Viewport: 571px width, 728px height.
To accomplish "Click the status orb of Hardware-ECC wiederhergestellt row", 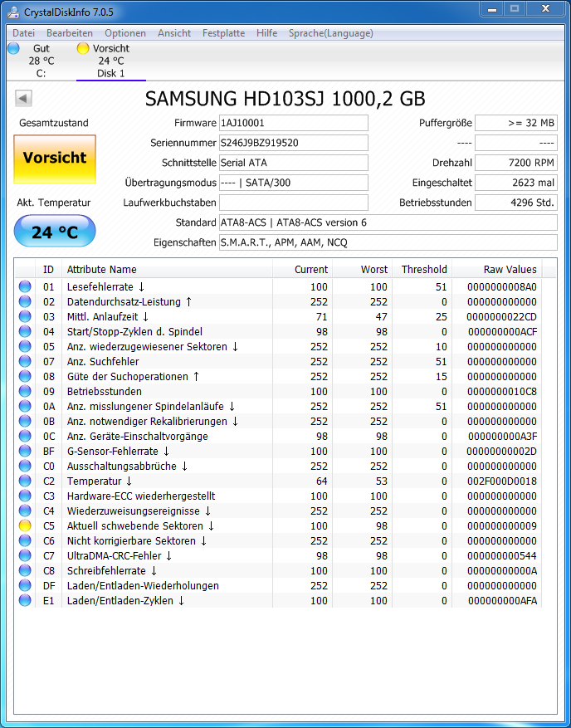I will click(25, 496).
